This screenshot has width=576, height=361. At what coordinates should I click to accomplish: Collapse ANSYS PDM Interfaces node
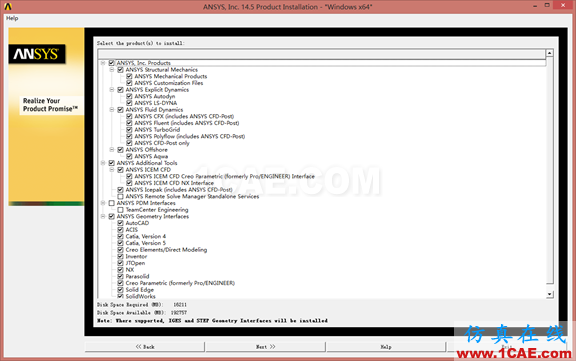coord(103,203)
